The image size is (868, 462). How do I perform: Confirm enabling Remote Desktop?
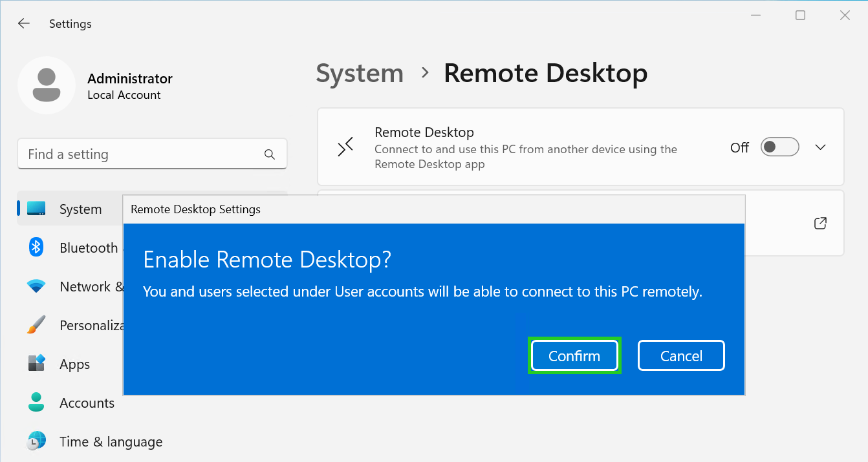574,355
